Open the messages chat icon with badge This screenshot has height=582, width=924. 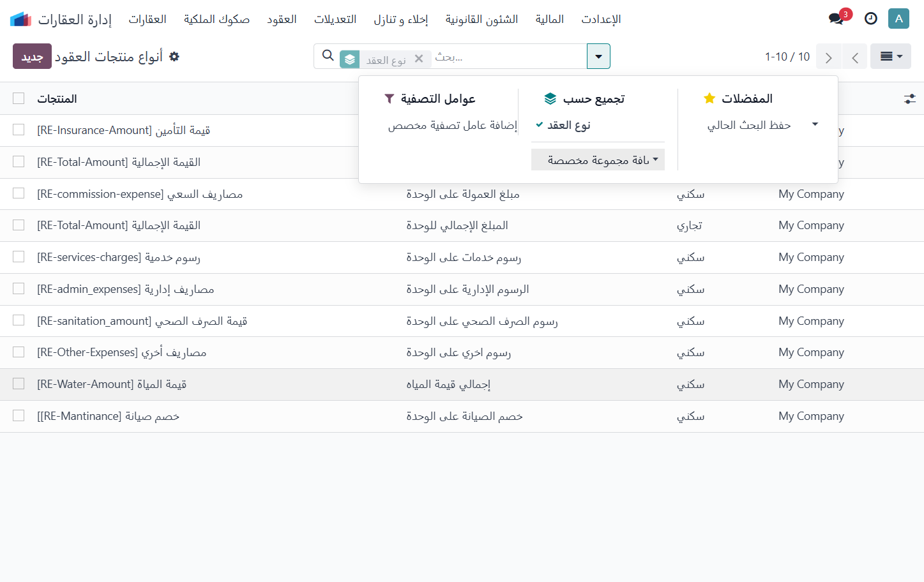[x=837, y=19]
